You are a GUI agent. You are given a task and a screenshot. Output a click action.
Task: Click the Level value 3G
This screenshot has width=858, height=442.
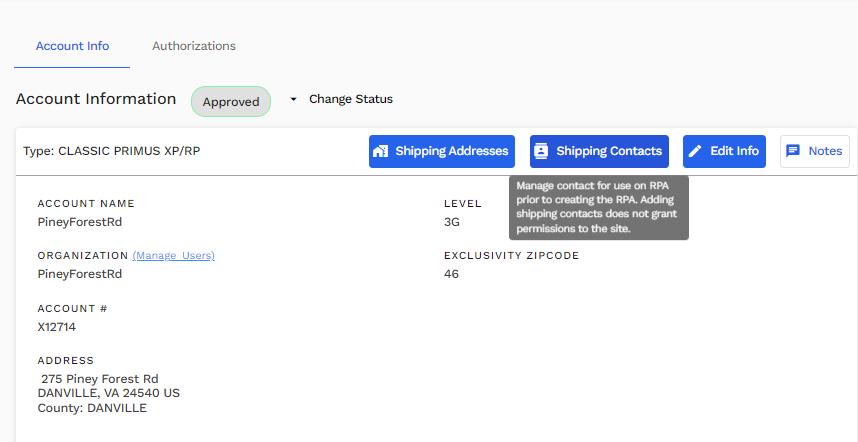452,222
